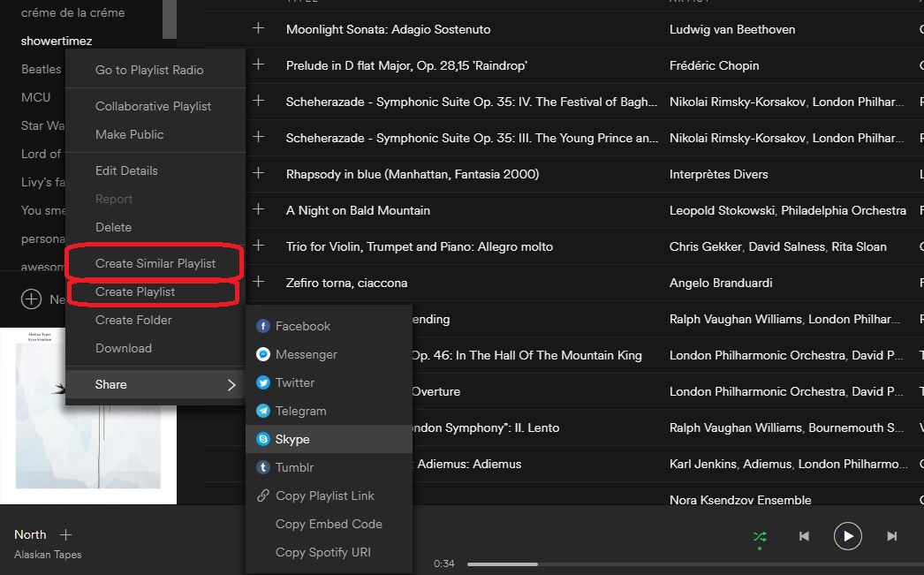
Task: Share playlist via Facebook icon
Action: click(x=263, y=326)
